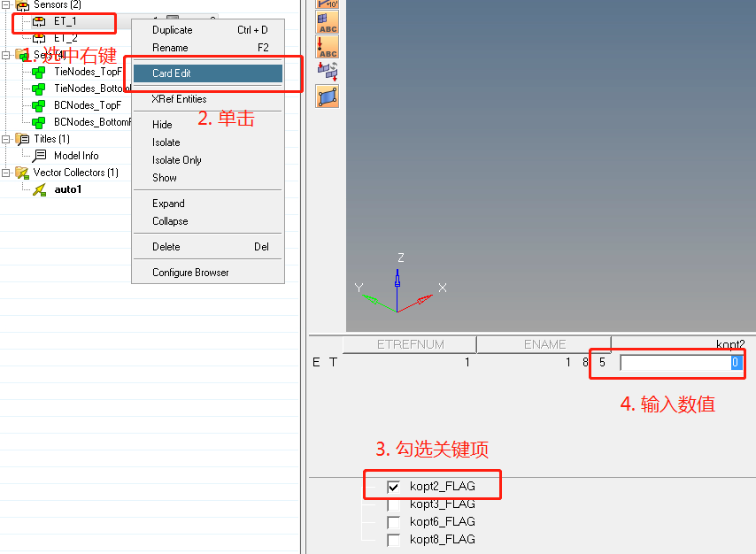
Task: Click the TieNodes_Botto set icon
Action: point(39,88)
